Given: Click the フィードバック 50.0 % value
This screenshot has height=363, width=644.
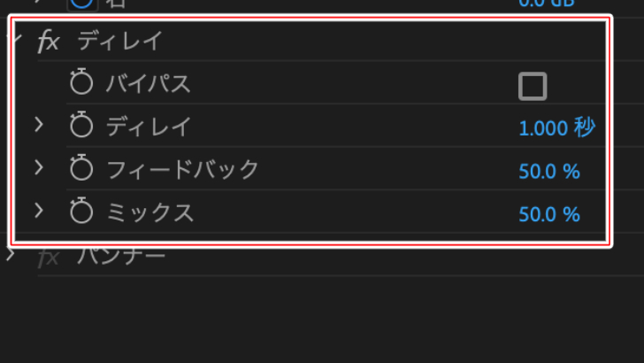Looking at the screenshot, I should pos(549,172).
